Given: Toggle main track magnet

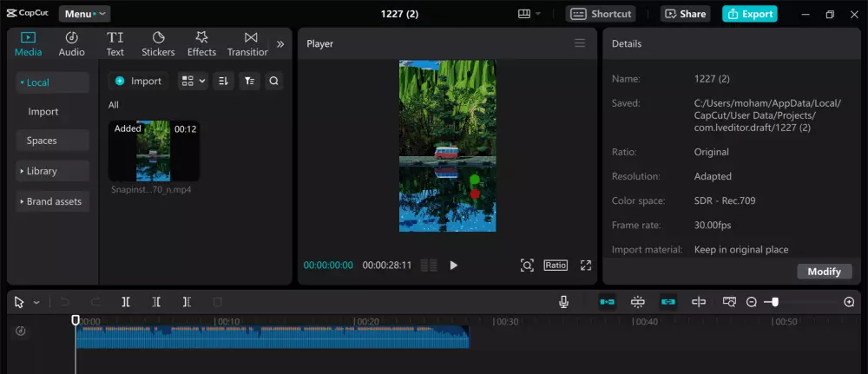Looking at the screenshot, I should tap(608, 302).
